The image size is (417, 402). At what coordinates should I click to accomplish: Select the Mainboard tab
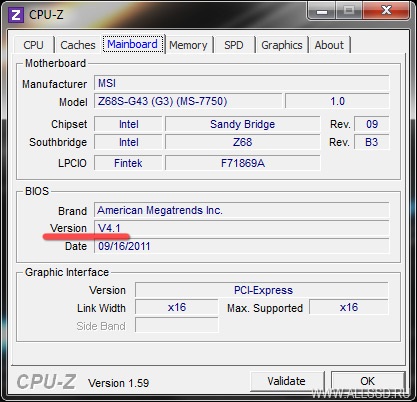(133, 44)
